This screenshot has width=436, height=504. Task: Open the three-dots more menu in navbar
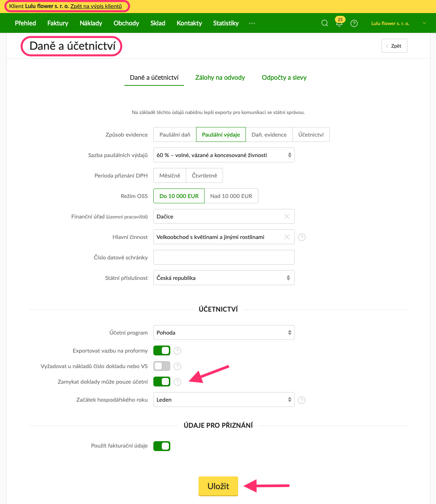pyautogui.click(x=252, y=23)
